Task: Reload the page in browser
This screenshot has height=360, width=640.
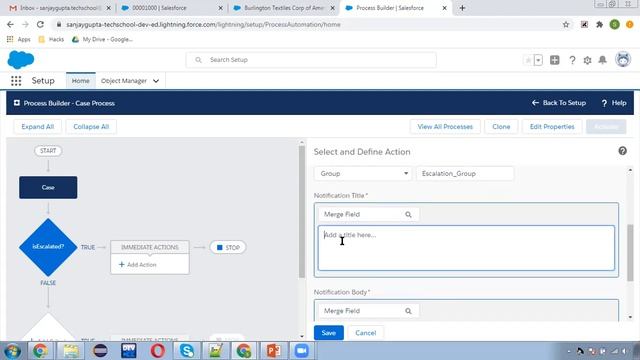Action: click(x=40, y=24)
